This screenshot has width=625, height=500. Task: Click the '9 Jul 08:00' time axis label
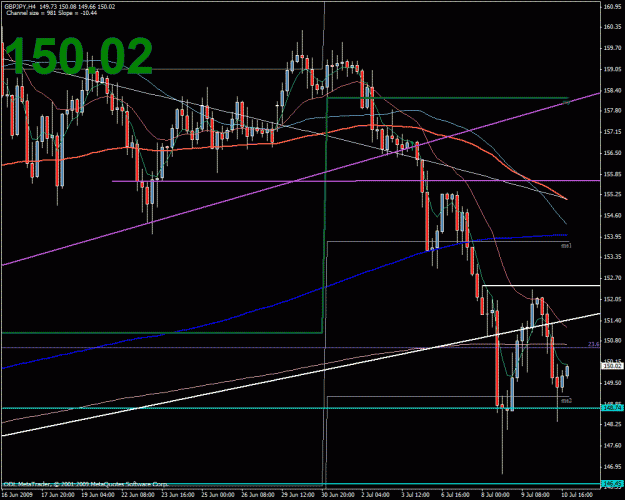535,495
